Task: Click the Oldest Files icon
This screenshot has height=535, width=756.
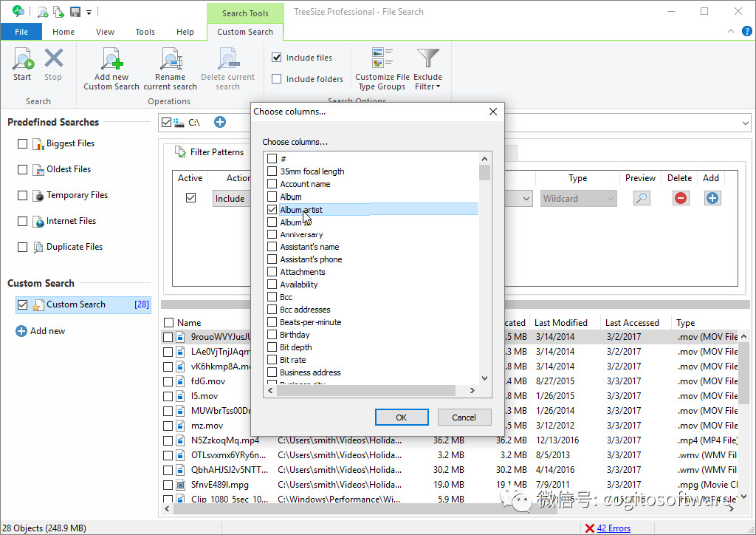Action: pyautogui.click(x=38, y=170)
